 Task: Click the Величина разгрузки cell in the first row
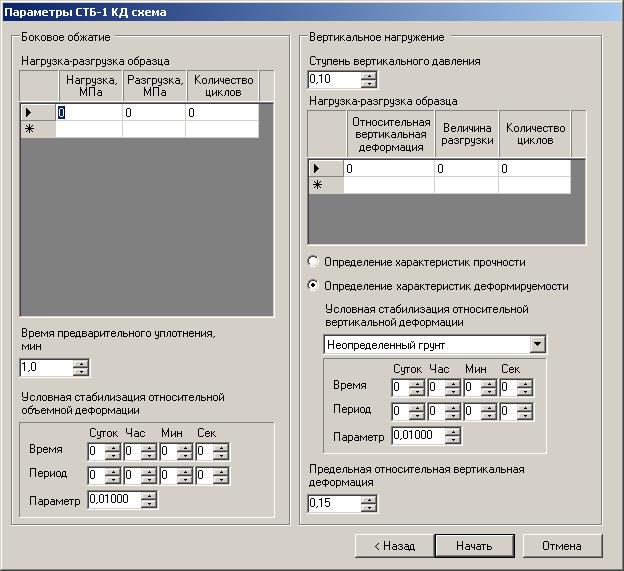pos(466,169)
